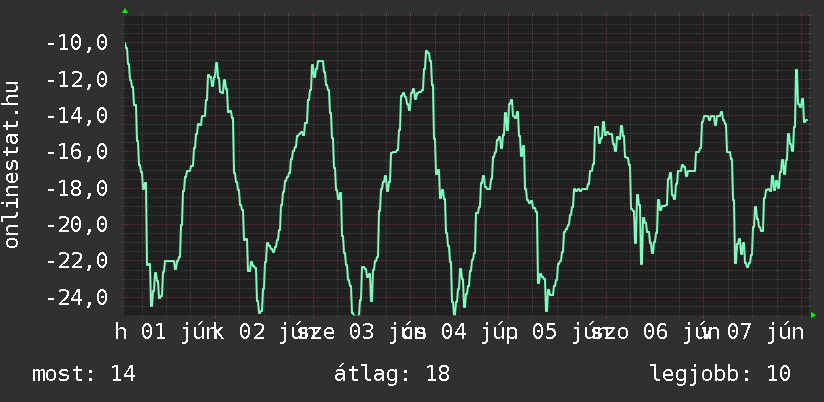Viewport: 824px width, 402px height.
Task: Click the 'legjobb: 10' statistic
Action: [720, 374]
